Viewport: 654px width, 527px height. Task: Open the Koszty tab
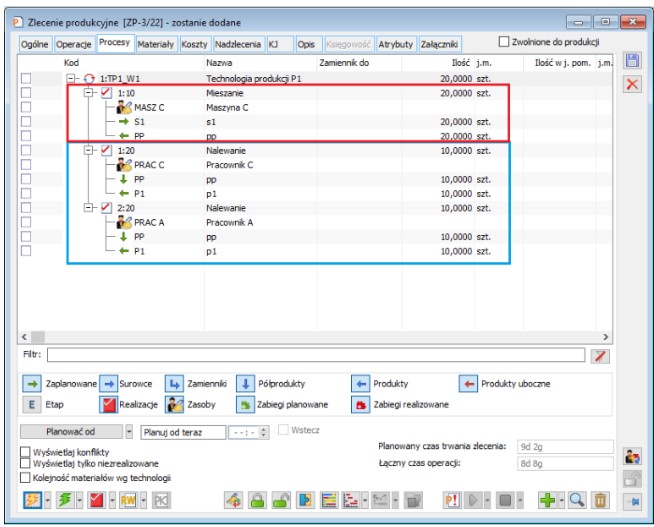[194, 44]
